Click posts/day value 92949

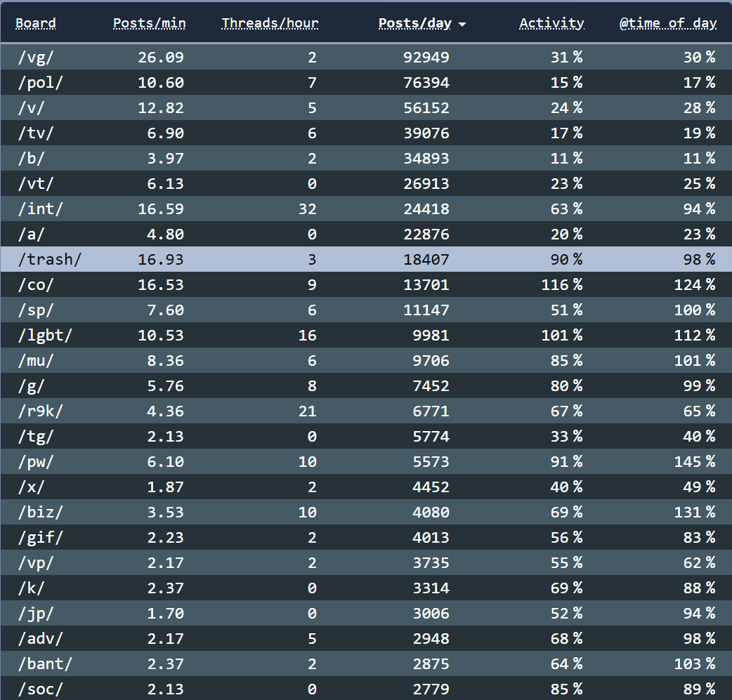[426, 57]
